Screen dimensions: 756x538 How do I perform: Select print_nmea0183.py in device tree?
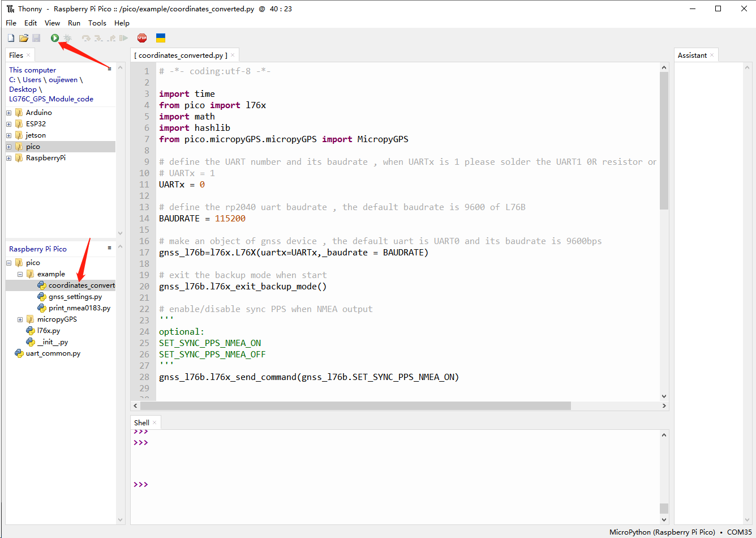pyautogui.click(x=79, y=308)
